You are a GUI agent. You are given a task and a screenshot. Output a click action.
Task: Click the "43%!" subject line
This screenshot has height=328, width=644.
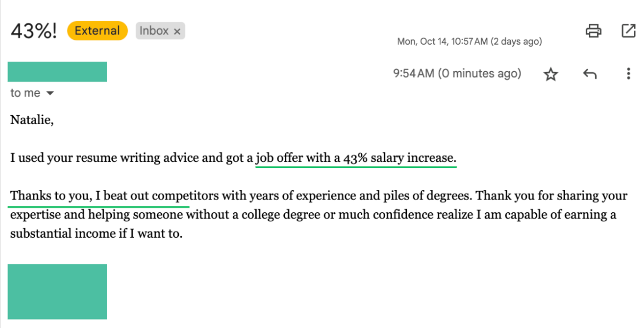[33, 31]
